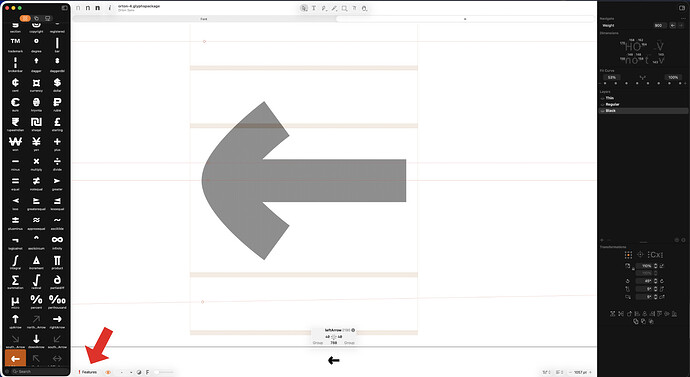Image resolution: width=690 pixels, height=377 pixels.
Task: Click transformation origin grid icon
Action: [x=628, y=255]
